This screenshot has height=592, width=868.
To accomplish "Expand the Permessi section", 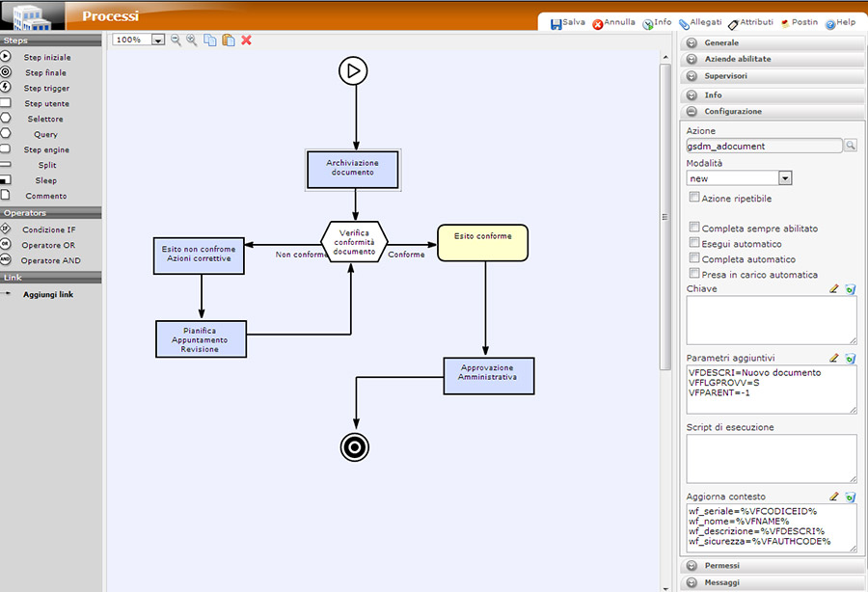I will (721, 566).
